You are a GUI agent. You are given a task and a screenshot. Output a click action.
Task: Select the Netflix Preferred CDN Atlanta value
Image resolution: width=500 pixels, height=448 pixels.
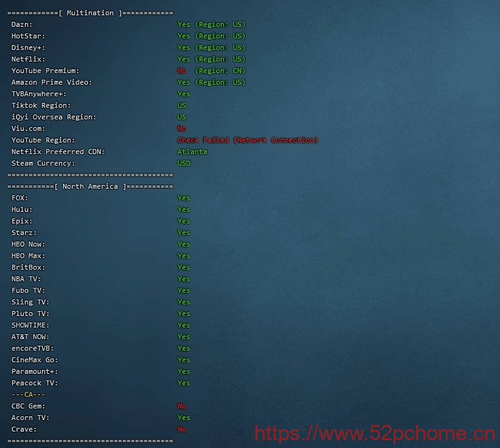point(192,152)
